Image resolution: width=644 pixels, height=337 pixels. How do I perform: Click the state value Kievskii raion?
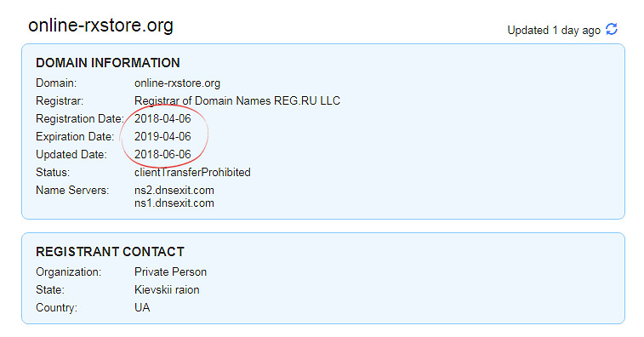(x=167, y=289)
